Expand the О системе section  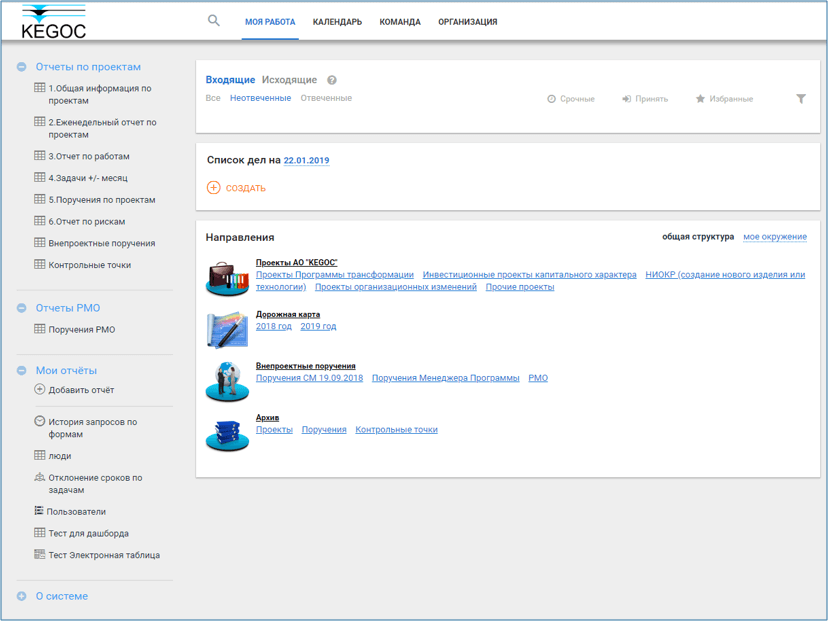tap(22, 596)
